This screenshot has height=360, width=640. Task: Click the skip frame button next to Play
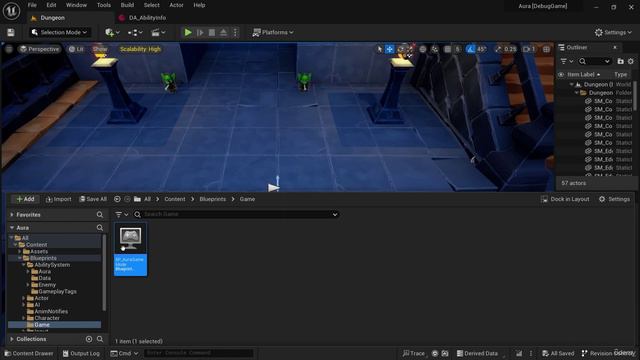pyautogui.click(x=200, y=32)
